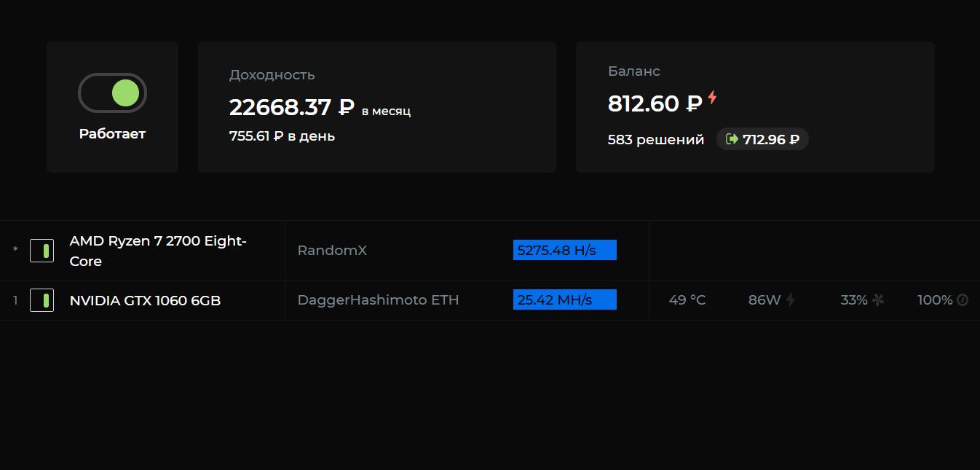Screen dimensions: 980x470
Task: Click the fan icon next to 33%
Action: click(x=878, y=300)
